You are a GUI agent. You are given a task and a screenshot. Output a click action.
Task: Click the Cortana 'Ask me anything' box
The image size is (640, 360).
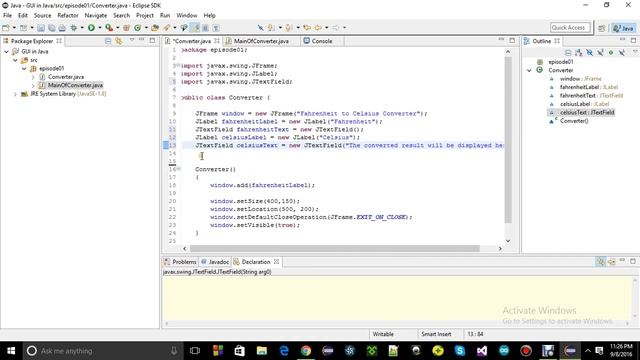pyautogui.click(x=103, y=351)
